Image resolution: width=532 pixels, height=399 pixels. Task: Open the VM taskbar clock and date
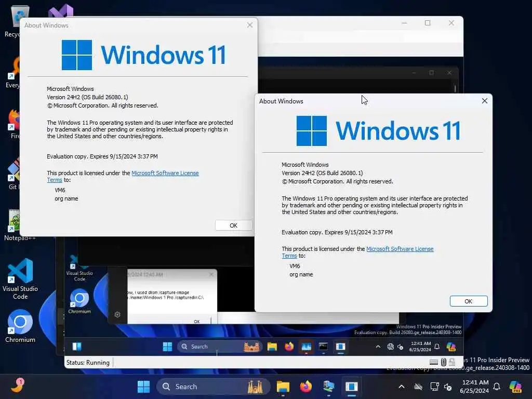click(x=420, y=347)
